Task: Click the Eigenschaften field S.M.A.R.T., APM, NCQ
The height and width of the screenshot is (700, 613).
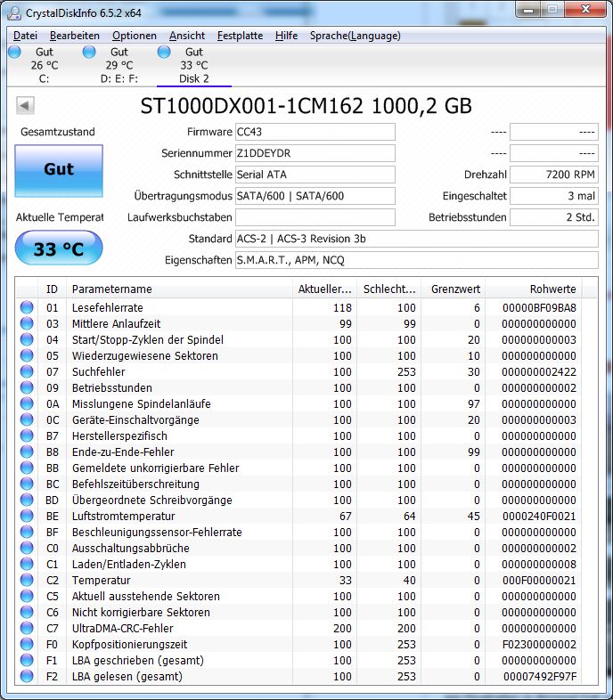Action: pos(416,260)
